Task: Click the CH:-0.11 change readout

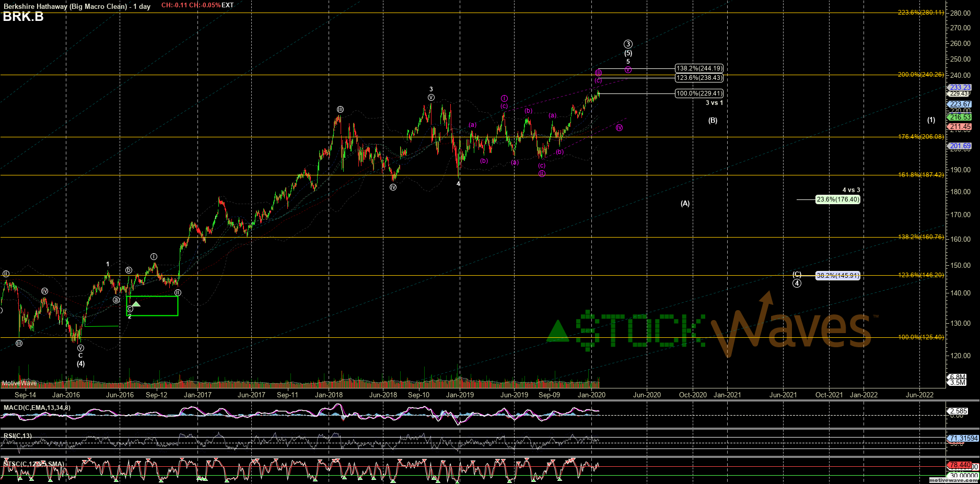Action: pos(174,5)
